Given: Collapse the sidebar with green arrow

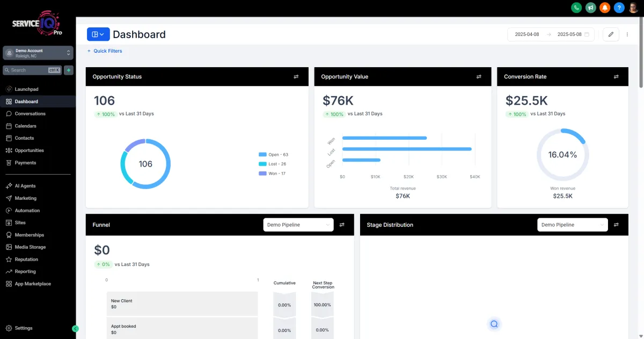Looking at the screenshot, I should 75,329.
